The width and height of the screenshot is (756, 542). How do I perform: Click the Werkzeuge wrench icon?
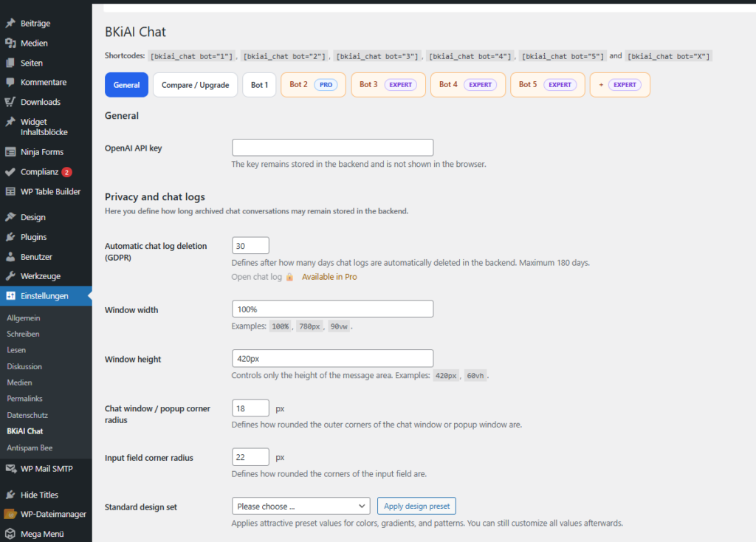tap(10, 276)
